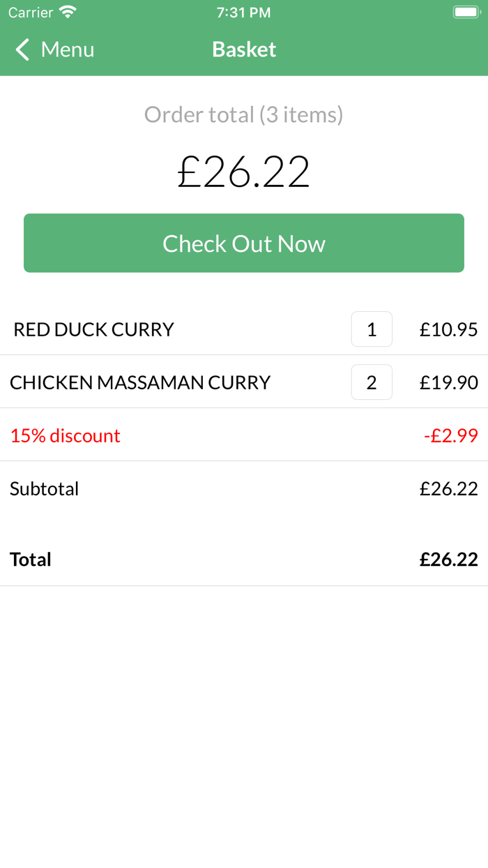Screen dimensions: 488x868
Task: Tap the bold Total amount
Action: 448,559
